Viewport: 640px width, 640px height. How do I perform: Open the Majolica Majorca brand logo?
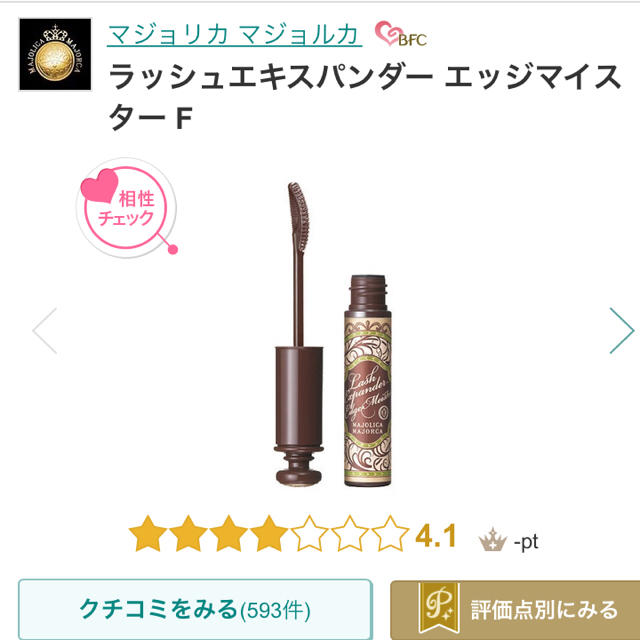55,54
